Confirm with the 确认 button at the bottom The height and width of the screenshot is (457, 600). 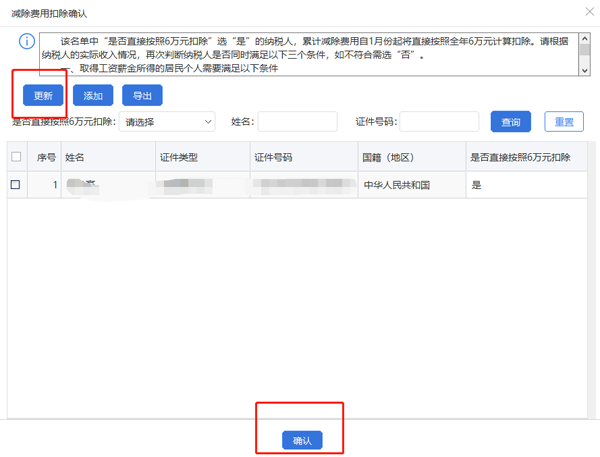point(301,440)
